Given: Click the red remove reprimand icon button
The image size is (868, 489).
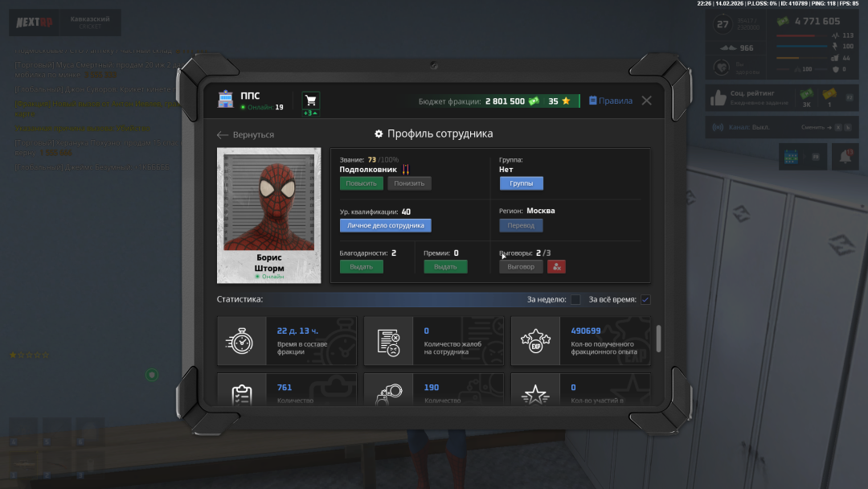Looking at the screenshot, I should [x=556, y=266].
